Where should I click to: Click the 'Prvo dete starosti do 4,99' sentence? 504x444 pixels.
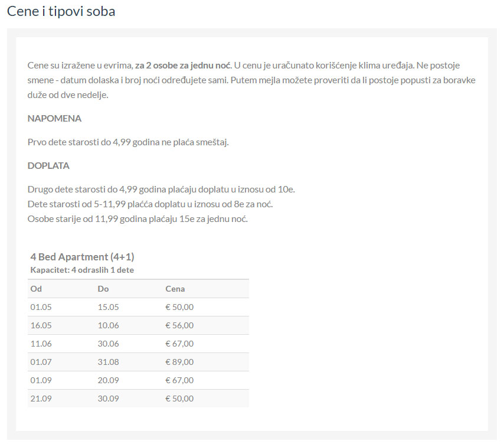(127, 142)
